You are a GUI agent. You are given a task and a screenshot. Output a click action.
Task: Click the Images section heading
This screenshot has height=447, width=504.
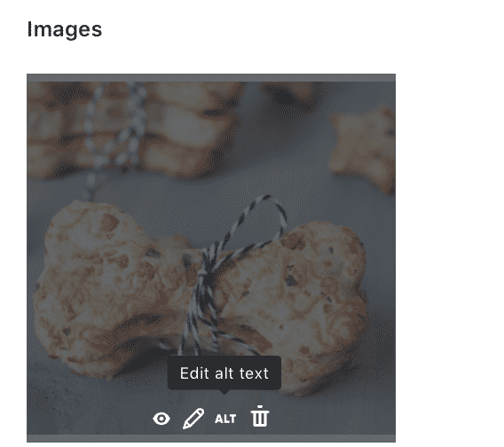point(65,29)
